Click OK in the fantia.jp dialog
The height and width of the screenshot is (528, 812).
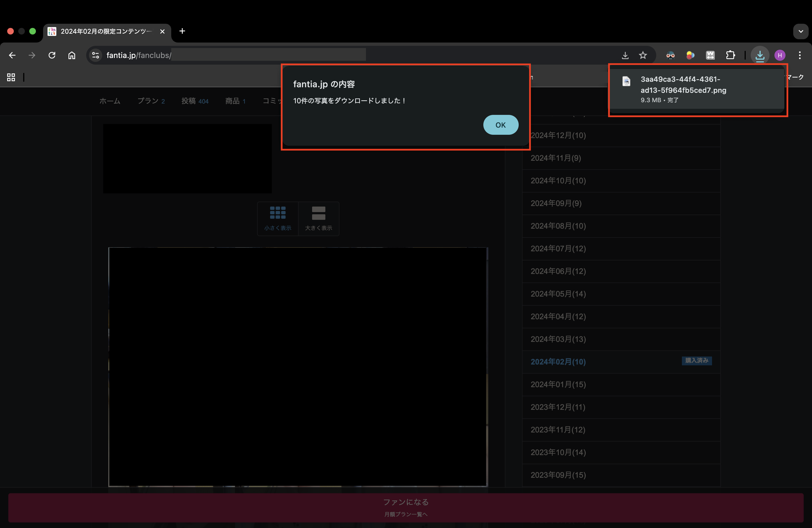coord(500,125)
